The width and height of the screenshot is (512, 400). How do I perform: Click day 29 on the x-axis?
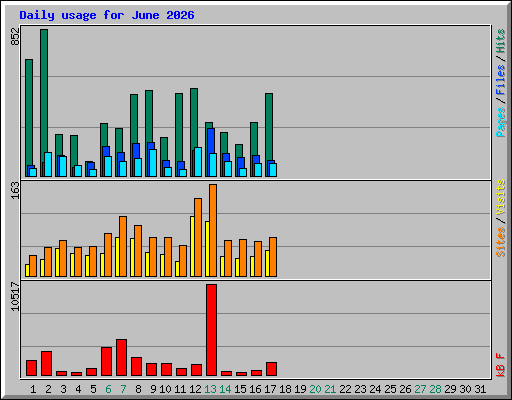(x=450, y=389)
